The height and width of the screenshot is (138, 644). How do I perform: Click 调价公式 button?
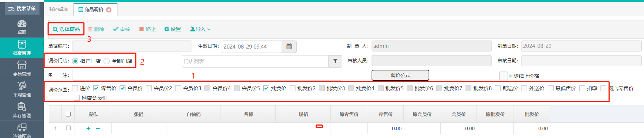(400, 75)
